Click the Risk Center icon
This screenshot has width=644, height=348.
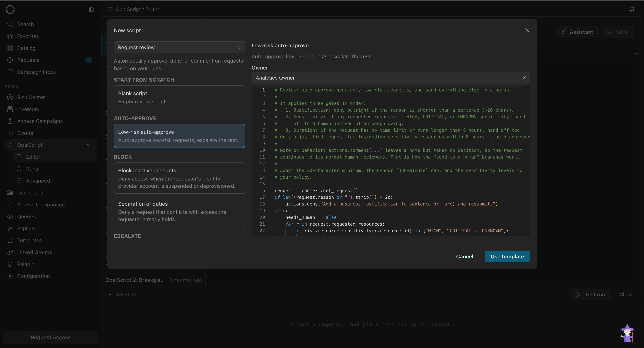pyautogui.click(x=10, y=97)
